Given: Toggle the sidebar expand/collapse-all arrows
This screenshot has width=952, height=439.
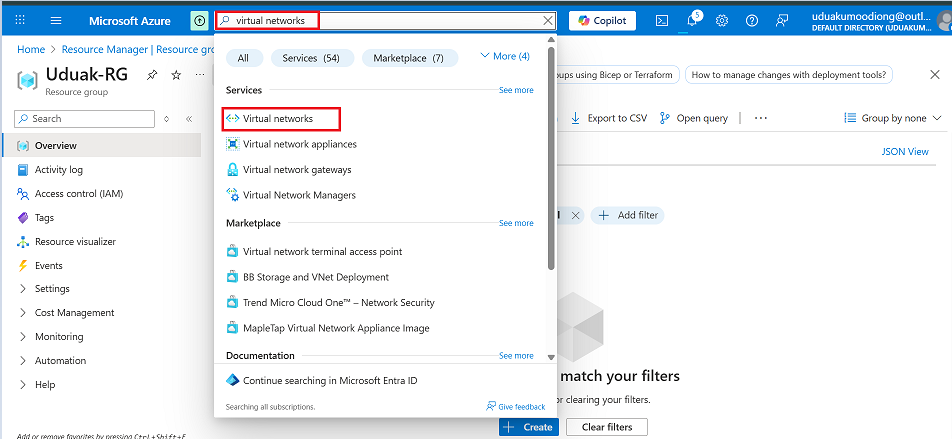Looking at the screenshot, I should point(167,119).
